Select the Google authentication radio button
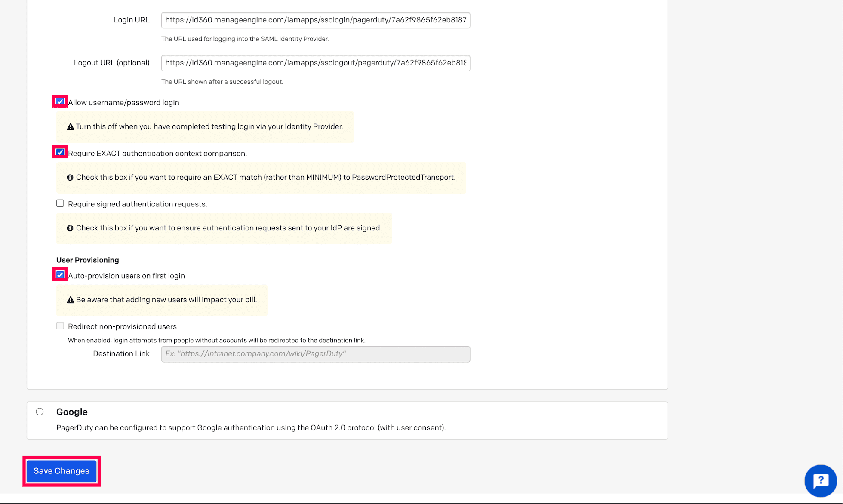The height and width of the screenshot is (504, 843). pos(40,412)
